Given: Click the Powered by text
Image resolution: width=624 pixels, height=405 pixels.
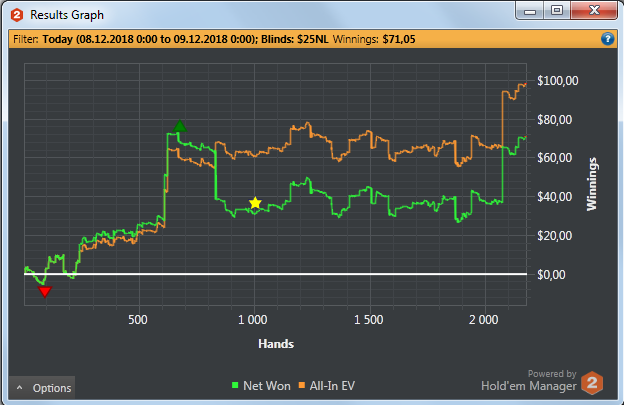Looking at the screenshot, I should pyautogui.click(x=552, y=374).
